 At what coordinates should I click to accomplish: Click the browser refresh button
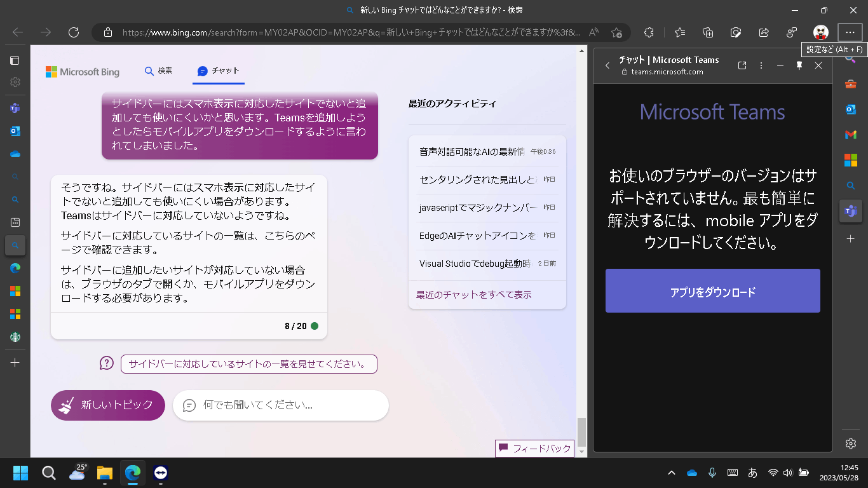point(73,32)
